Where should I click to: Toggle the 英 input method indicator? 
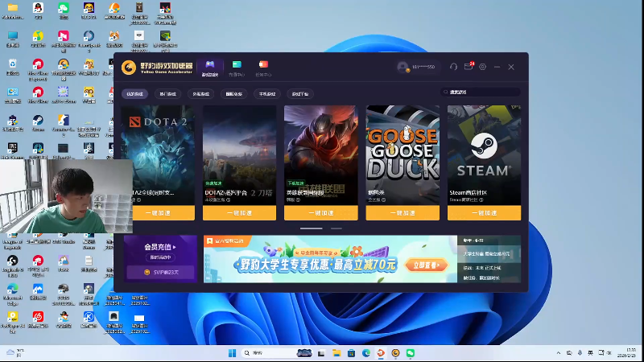tap(591, 353)
